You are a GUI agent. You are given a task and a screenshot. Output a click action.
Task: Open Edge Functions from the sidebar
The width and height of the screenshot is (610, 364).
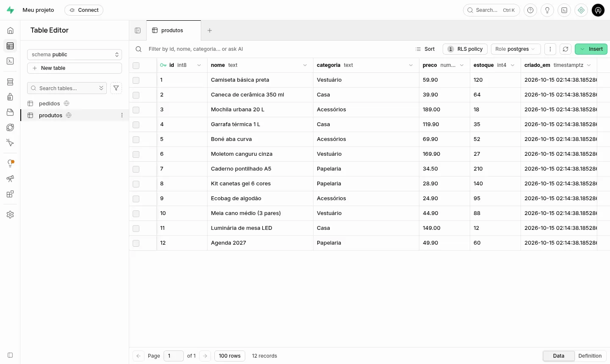click(10, 127)
